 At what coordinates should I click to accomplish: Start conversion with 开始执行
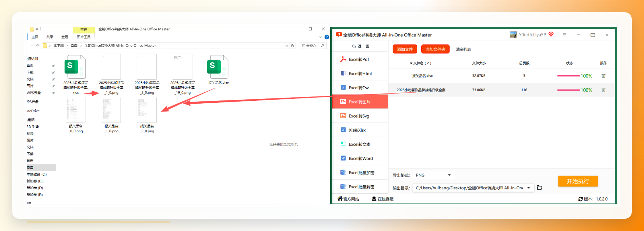pyautogui.click(x=578, y=181)
